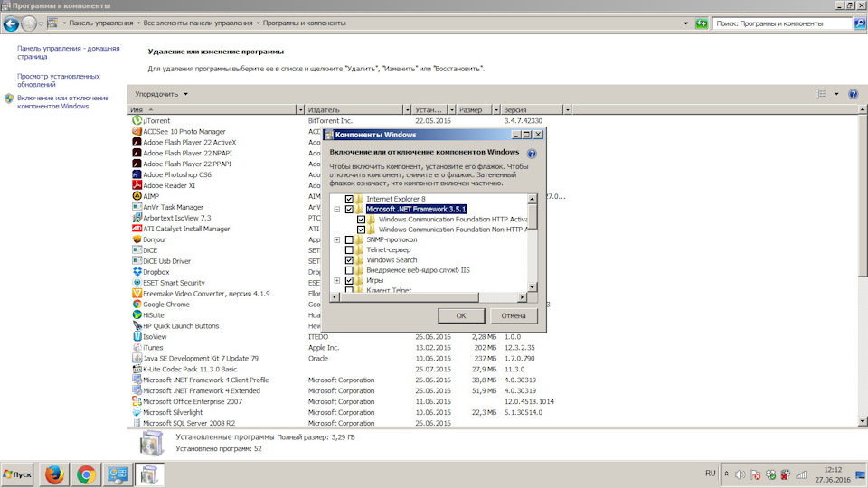868x488 pixels.
Task: Click the help icon in Programs toolbar
Action: tap(853, 94)
